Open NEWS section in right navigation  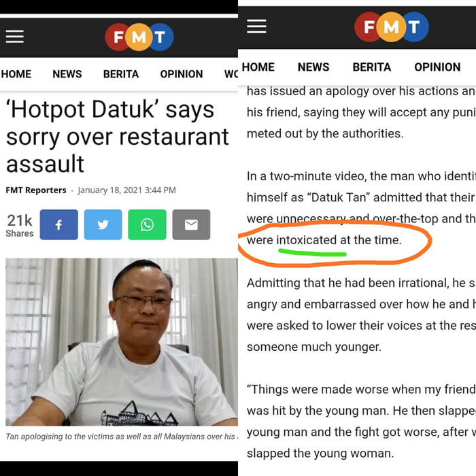point(313,67)
